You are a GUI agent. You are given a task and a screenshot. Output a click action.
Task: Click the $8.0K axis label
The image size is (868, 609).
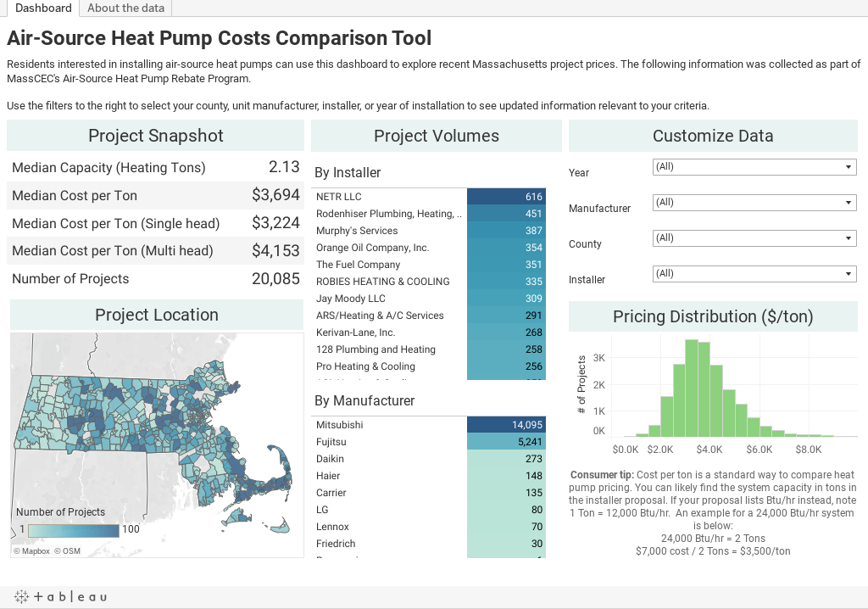point(808,450)
